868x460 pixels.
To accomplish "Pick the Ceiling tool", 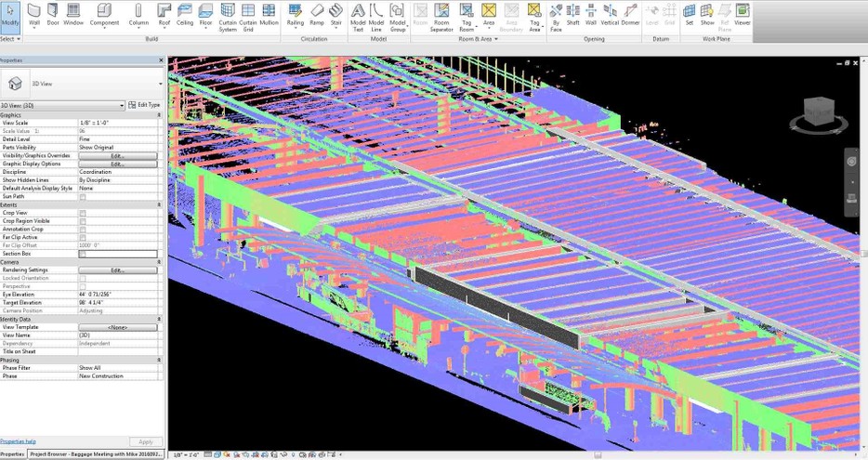I will point(184,16).
